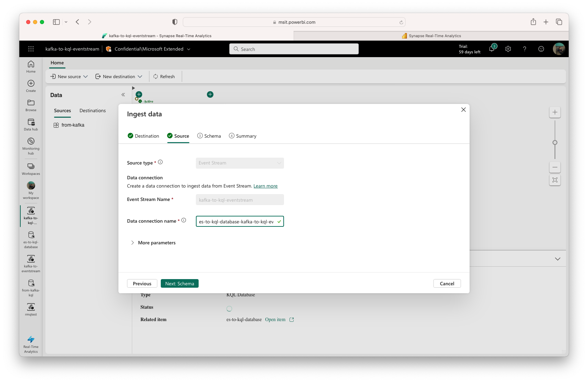Select the Data hub icon
This screenshot has width=588, height=382.
31,124
